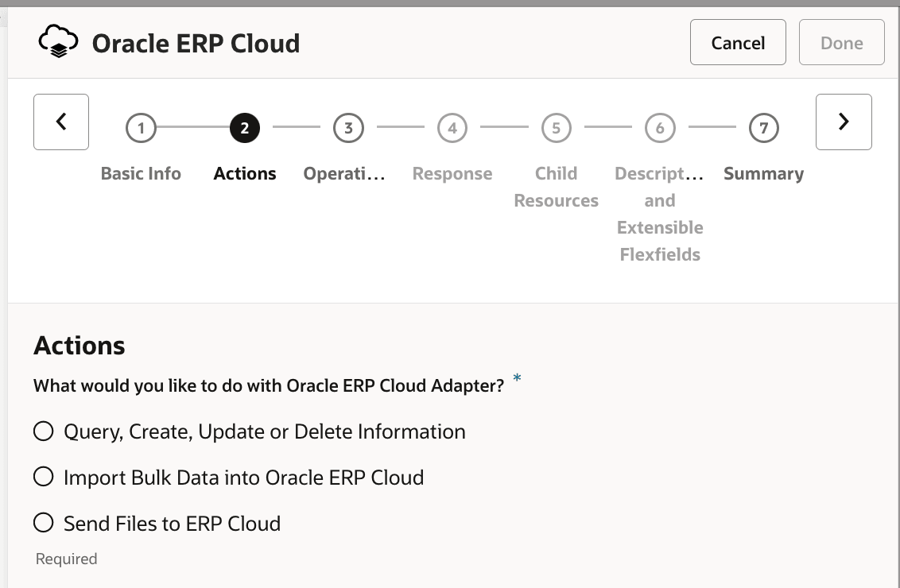Switch to the Summary wizard step
This screenshot has width=900, height=588.
(763, 173)
